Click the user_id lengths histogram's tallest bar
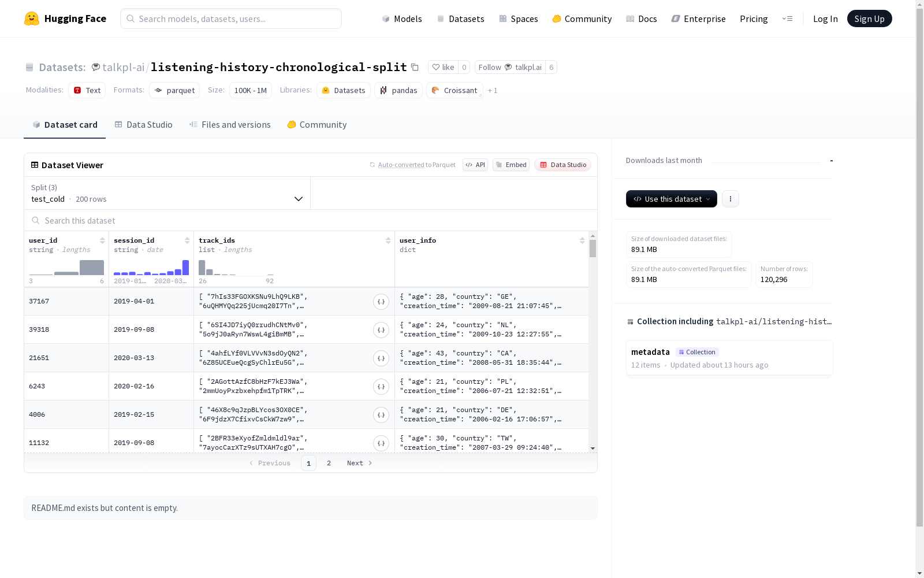Viewport: 924px width, 578px height. coord(92,268)
